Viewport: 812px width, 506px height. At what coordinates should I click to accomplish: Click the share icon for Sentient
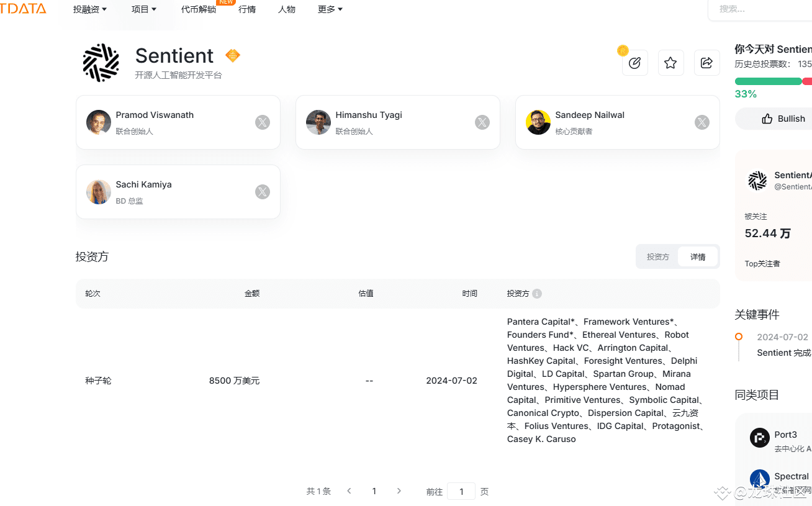[706, 63]
